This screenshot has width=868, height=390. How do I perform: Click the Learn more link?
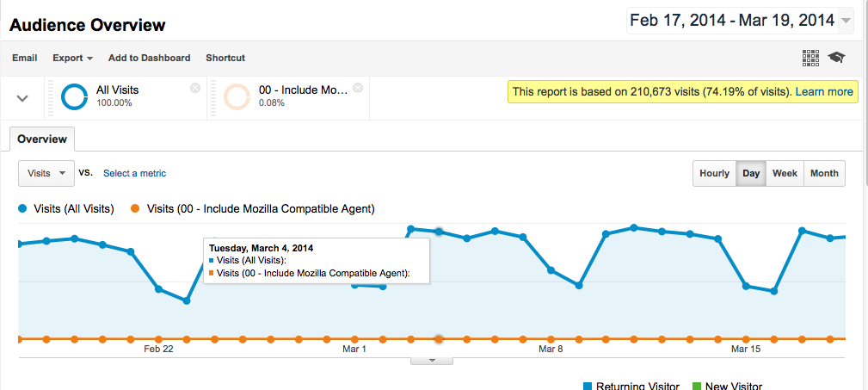(824, 91)
